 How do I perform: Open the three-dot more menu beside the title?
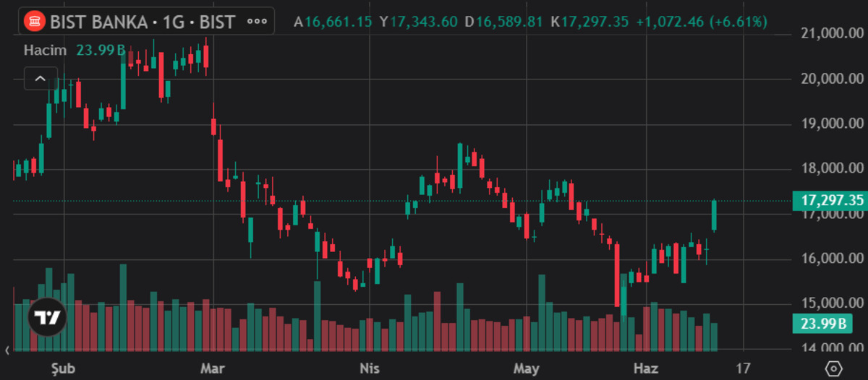click(258, 22)
